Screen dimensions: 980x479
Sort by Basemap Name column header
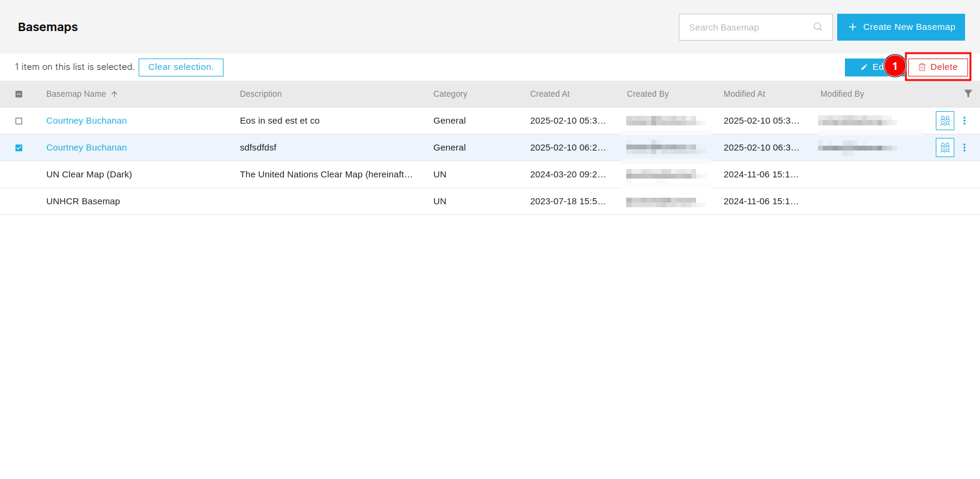coord(76,94)
